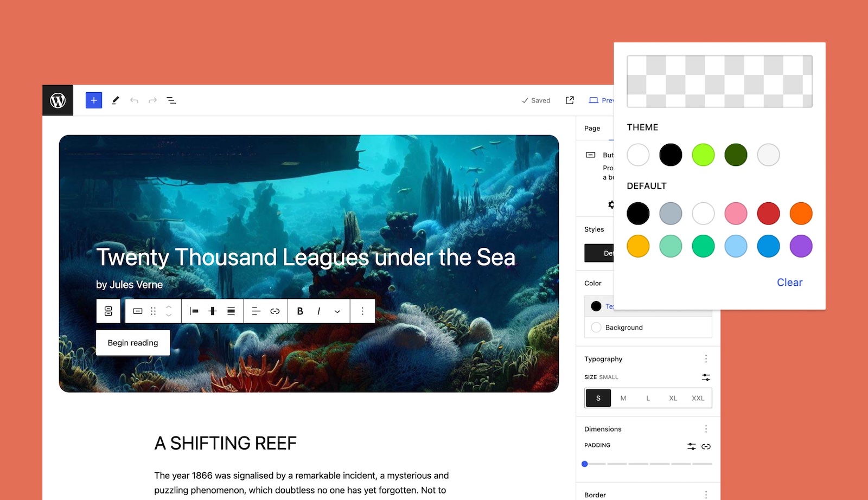Screen dimensions: 868x500
Task: Pick the default orange swatch
Action: point(801,214)
